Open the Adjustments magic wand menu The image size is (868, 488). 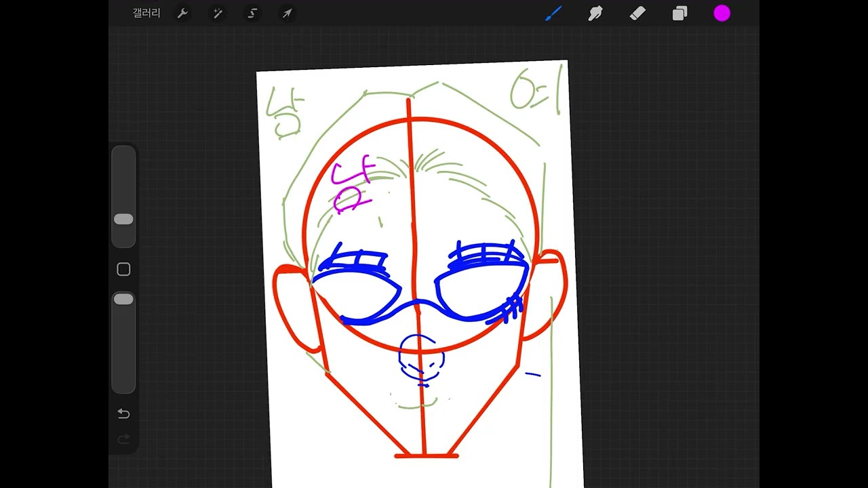click(218, 14)
